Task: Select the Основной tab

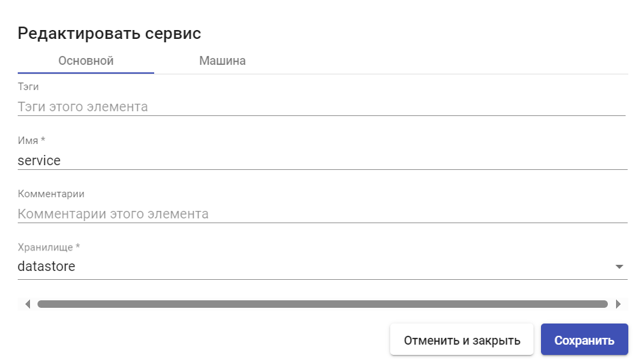Action: pos(86,61)
